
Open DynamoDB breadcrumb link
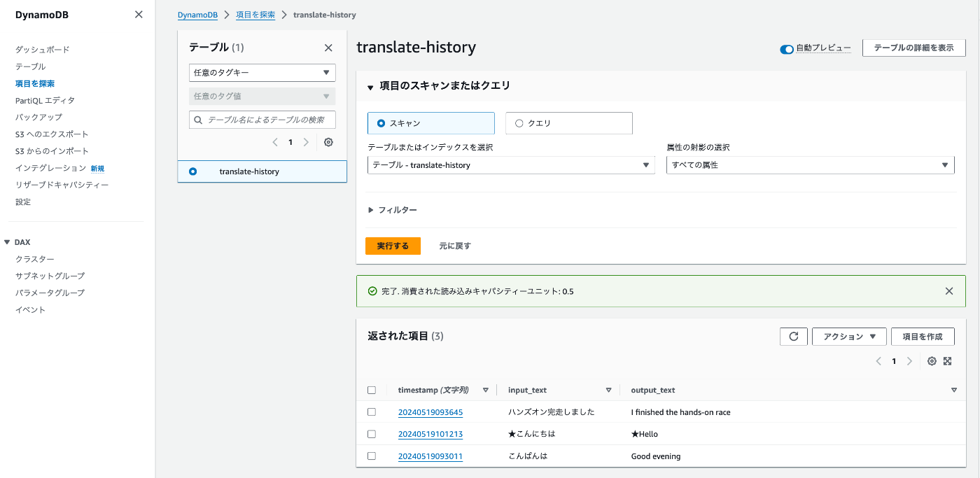tap(197, 15)
